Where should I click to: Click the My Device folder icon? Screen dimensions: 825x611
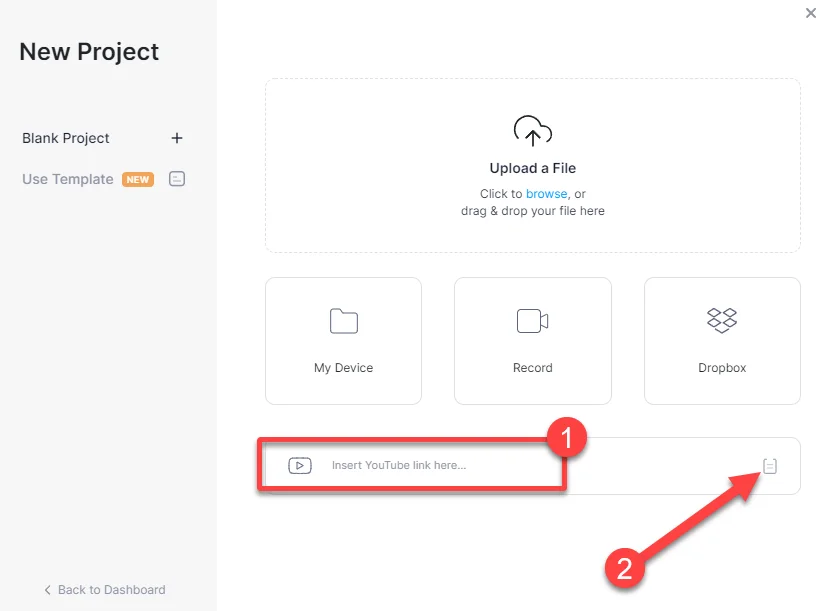(x=344, y=320)
